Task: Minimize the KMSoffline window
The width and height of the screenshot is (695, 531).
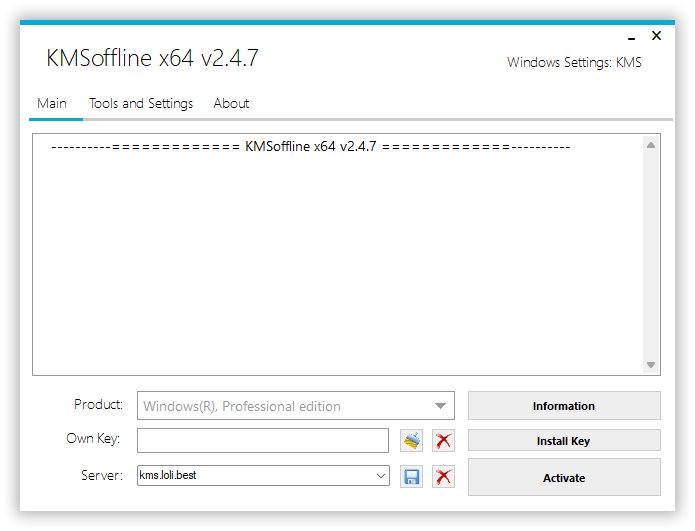Action: click(632, 37)
